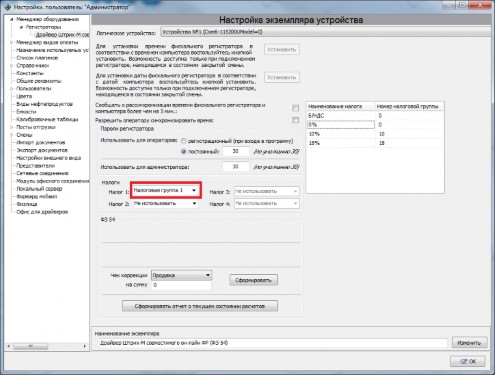Click the tree scrollbar right arrow
The image size is (495, 375).
[x=85, y=346]
